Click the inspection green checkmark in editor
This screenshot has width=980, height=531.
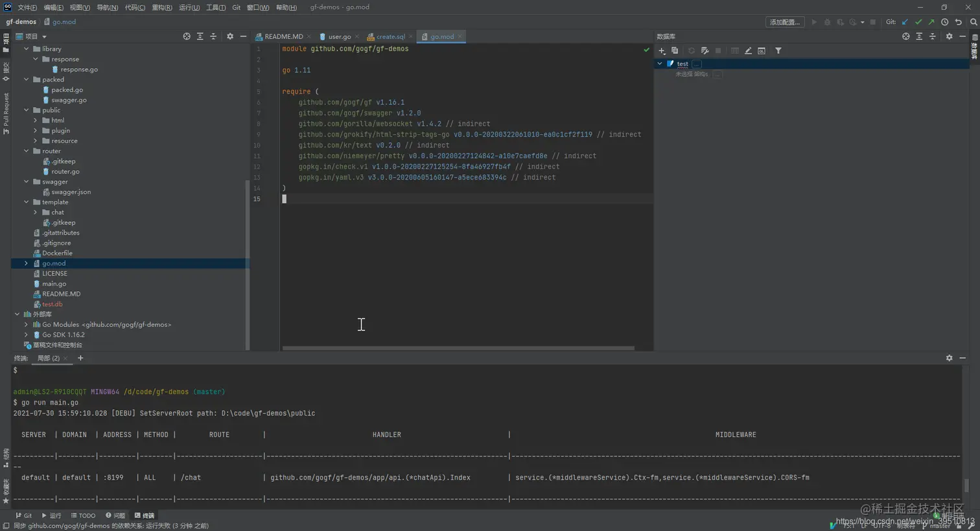[x=646, y=49]
